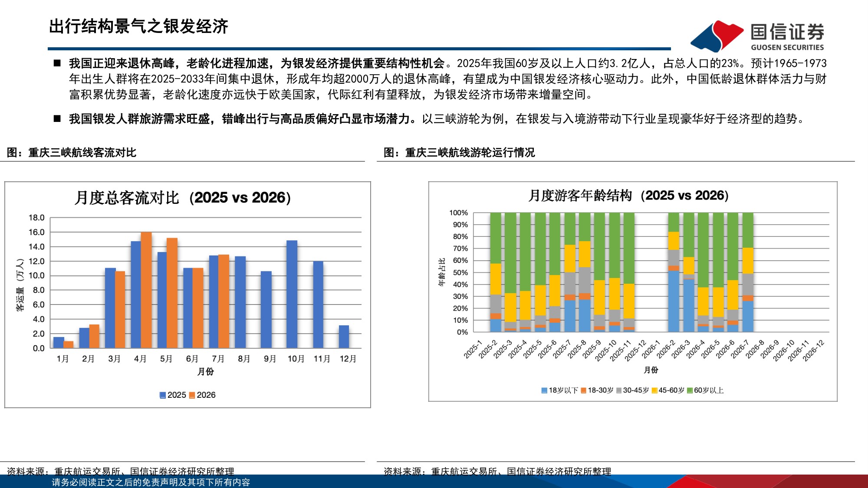Click the 5月 blue 2025 bar
Image resolution: width=868 pixels, height=488 pixels.
click(162, 300)
